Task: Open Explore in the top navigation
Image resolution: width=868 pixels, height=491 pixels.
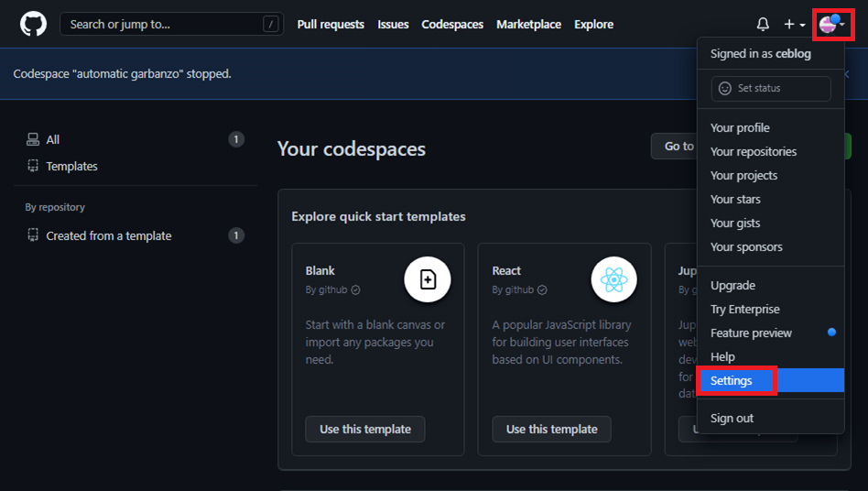Action: click(593, 25)
